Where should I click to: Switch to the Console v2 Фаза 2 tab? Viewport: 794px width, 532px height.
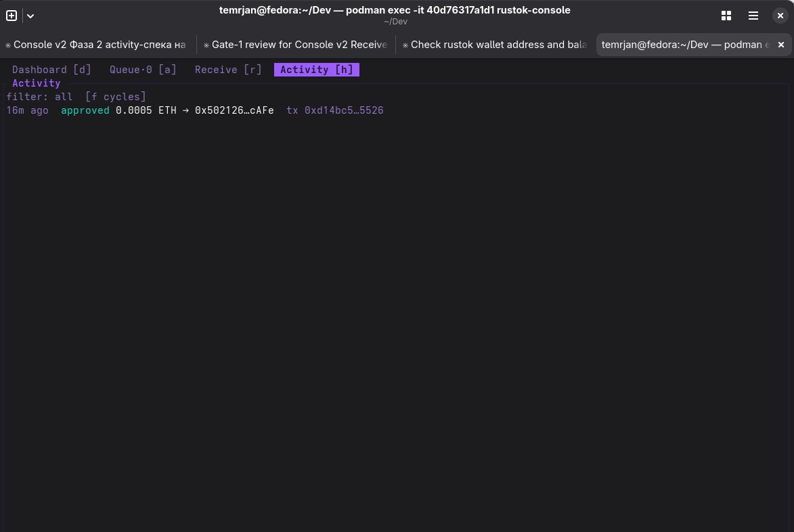pos(95,45)
